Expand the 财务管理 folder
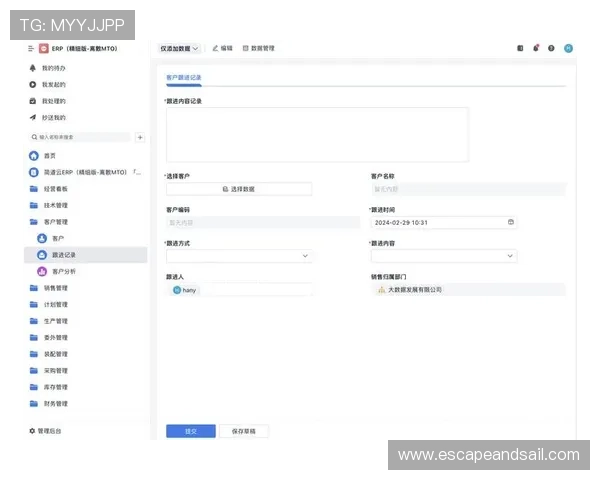The height and width of the screenshot is (480, 600). 49,403
